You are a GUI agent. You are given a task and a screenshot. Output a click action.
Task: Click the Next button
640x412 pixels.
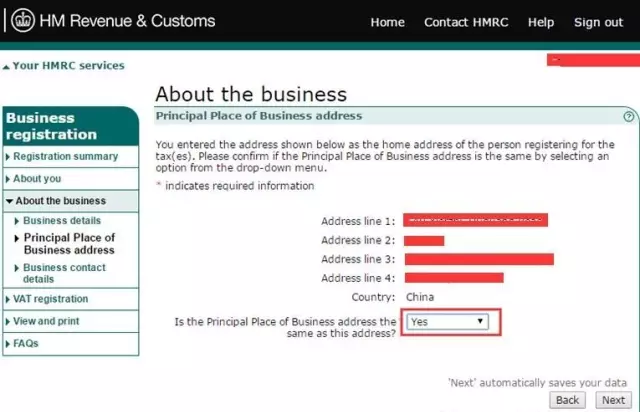click(x=613, y=400)
